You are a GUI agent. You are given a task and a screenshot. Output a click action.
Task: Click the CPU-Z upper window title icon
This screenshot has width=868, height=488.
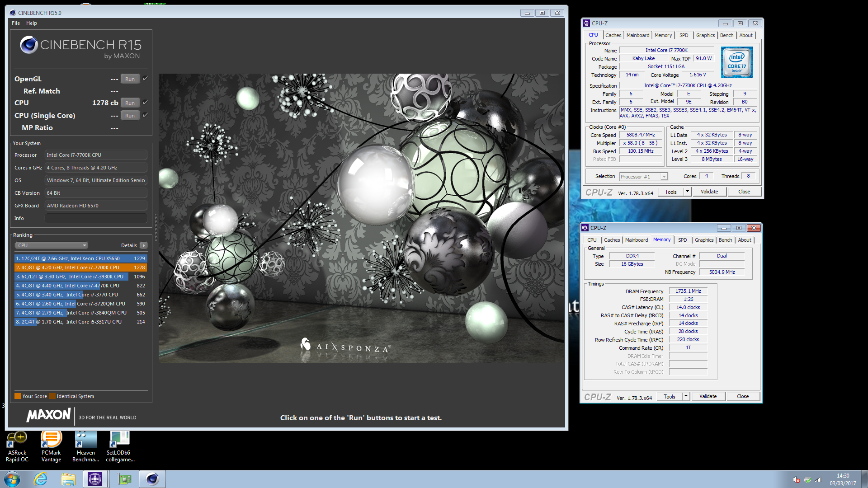[x=586, y=23]
